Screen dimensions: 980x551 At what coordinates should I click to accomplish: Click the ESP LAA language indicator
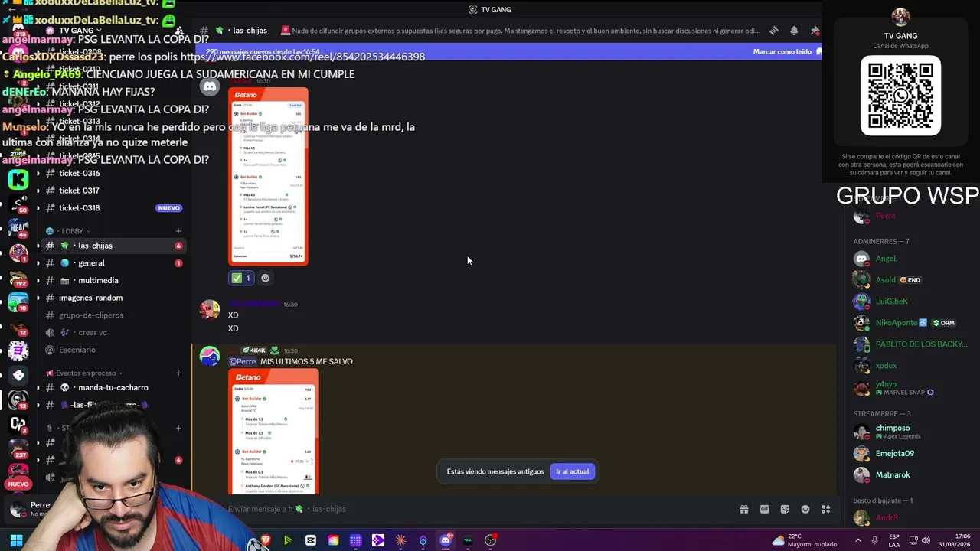(x=894, y=540)
